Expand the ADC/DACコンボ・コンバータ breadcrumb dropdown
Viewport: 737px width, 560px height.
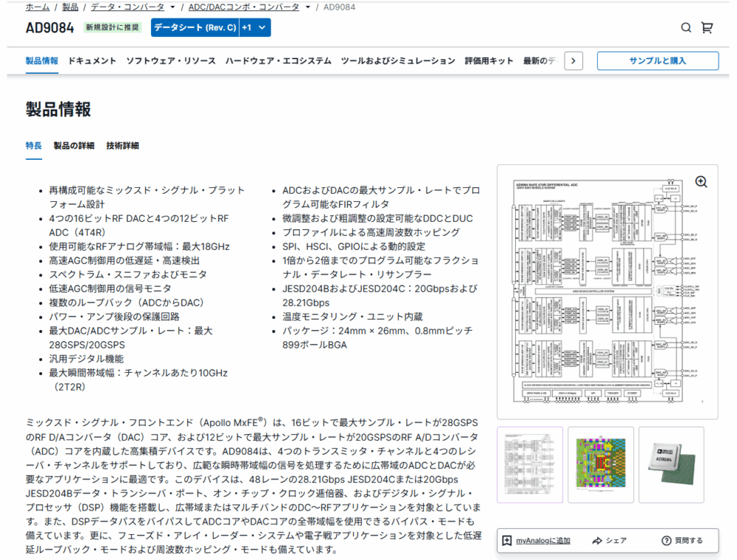pos(307,7)
